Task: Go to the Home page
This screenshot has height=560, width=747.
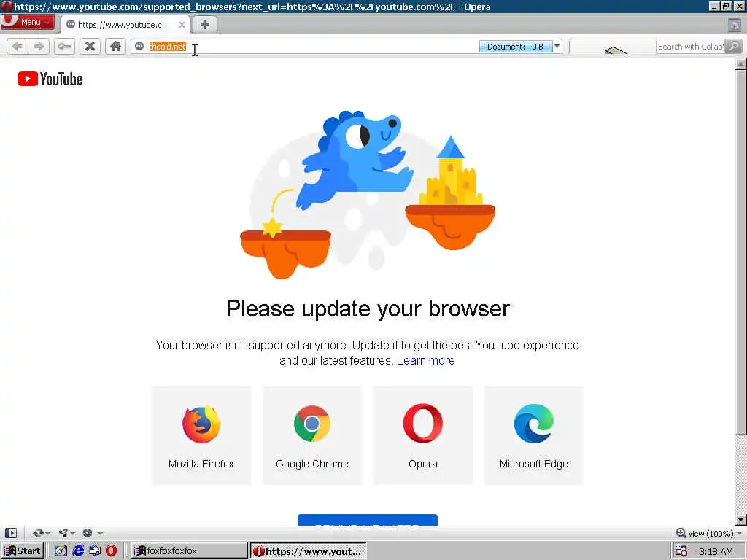Action: coord(115,46)
